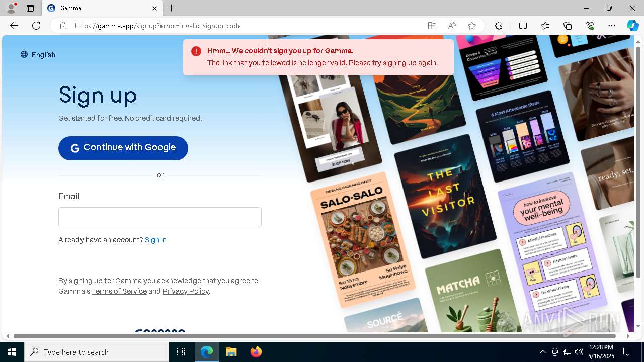Open Tab actions menu icon
This screenshot has height=362, width=644.
tap(30, 8)
